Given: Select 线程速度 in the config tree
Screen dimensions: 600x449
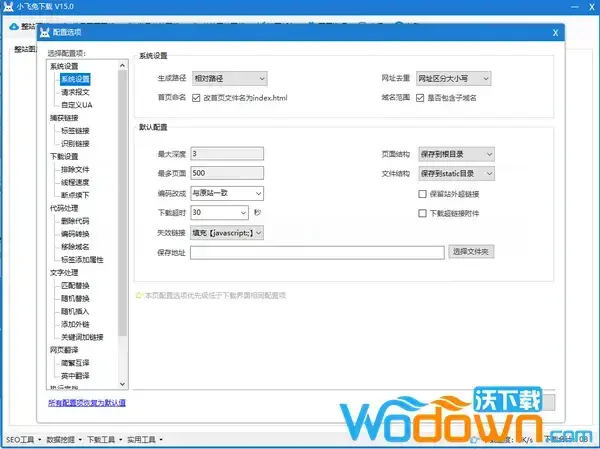Looking at the screenshot, I should coord(75,183).
